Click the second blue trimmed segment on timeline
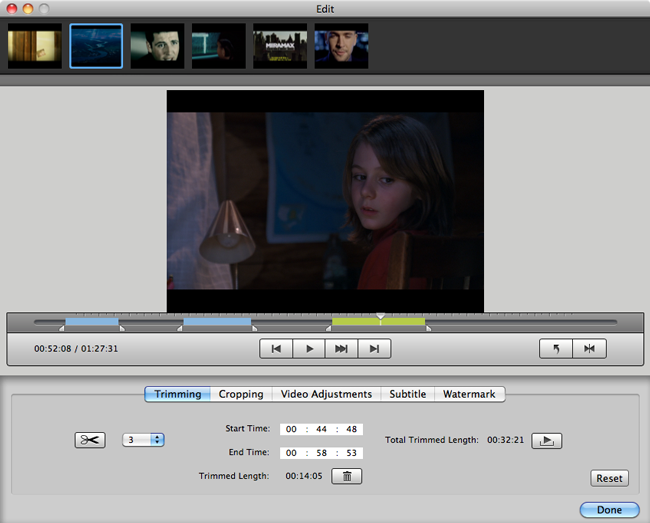The image size is (650, 523). [217, 322]
